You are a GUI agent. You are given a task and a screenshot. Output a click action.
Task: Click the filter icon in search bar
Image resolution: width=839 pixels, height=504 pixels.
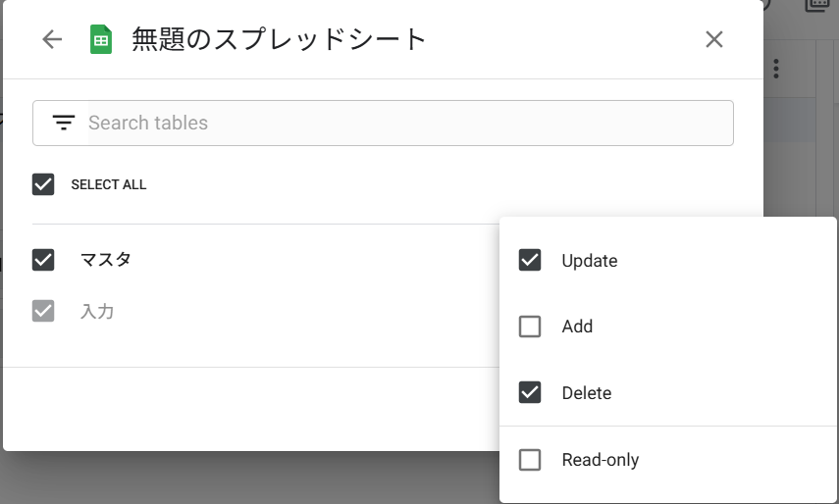tap(64, 123)
